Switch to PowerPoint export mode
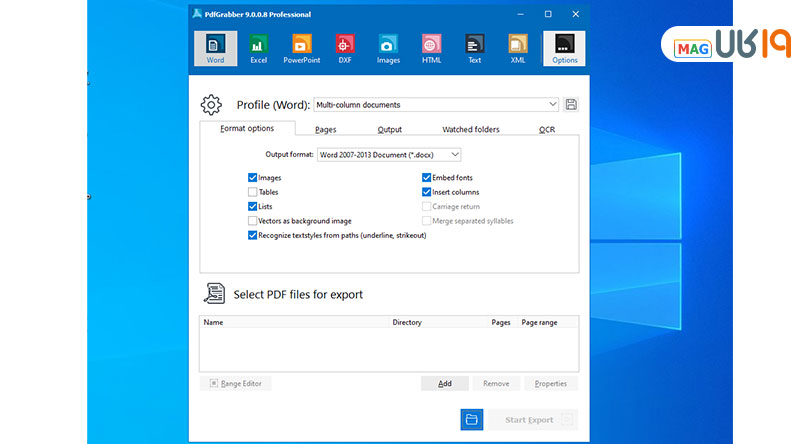The width and height of the screenshot is (800, 444). 301,48
